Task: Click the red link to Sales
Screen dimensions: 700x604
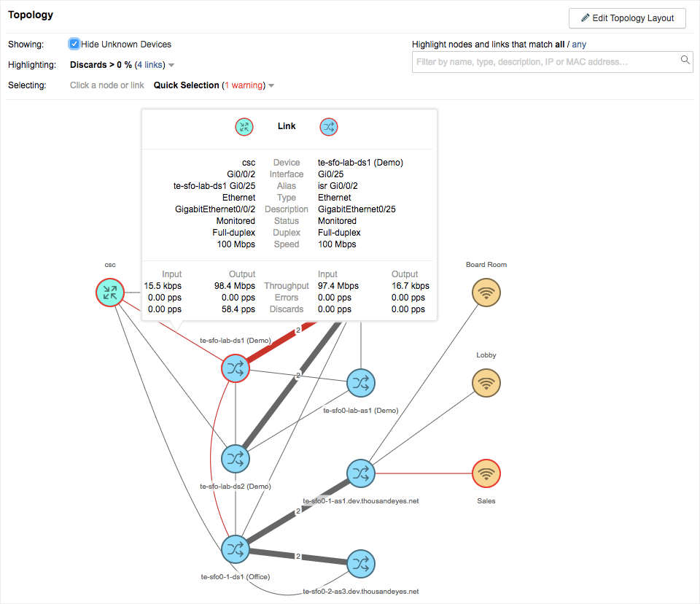Action: coord(423,473)
